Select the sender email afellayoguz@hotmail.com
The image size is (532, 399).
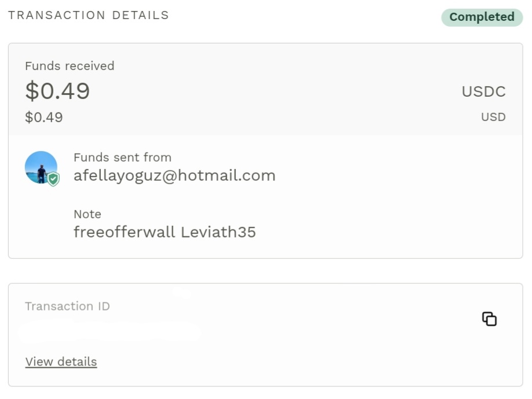tap(174, 175)
